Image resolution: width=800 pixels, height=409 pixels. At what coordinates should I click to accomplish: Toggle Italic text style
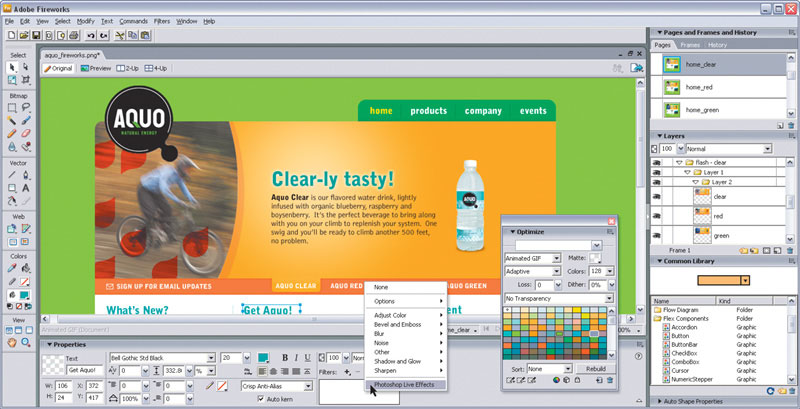click(296, 357)
